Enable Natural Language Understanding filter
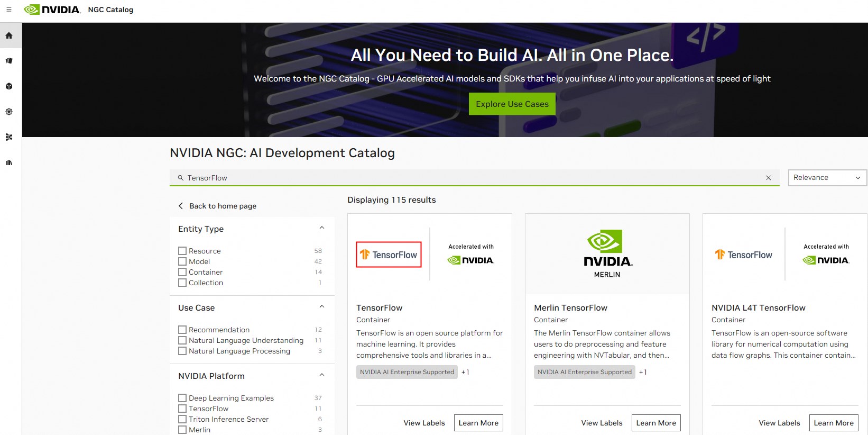This screenshot has width=868, height=435. [x=182, y=340]
